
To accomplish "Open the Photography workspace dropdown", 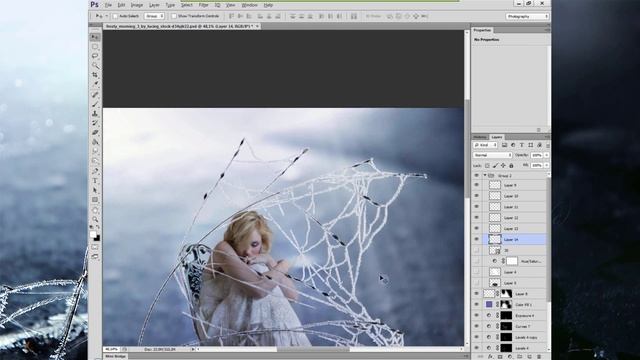I will [x=527, y=16].
